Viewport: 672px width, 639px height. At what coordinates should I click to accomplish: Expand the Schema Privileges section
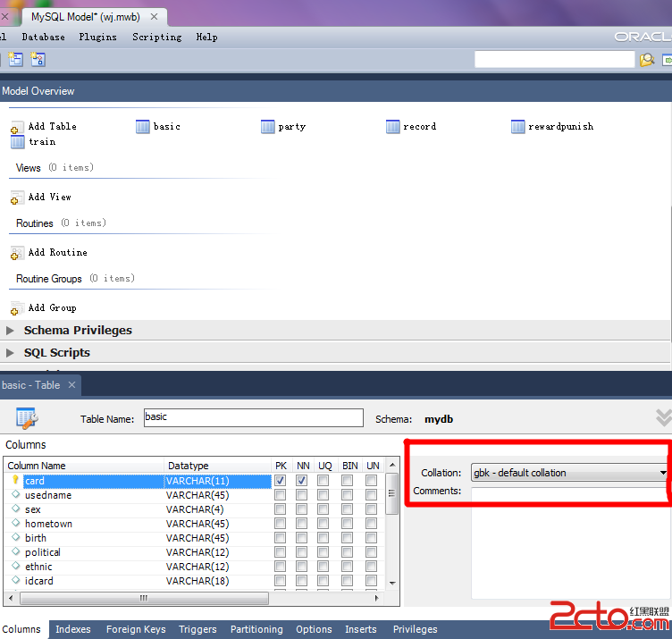pyautogui.click(x=10, y=331)
